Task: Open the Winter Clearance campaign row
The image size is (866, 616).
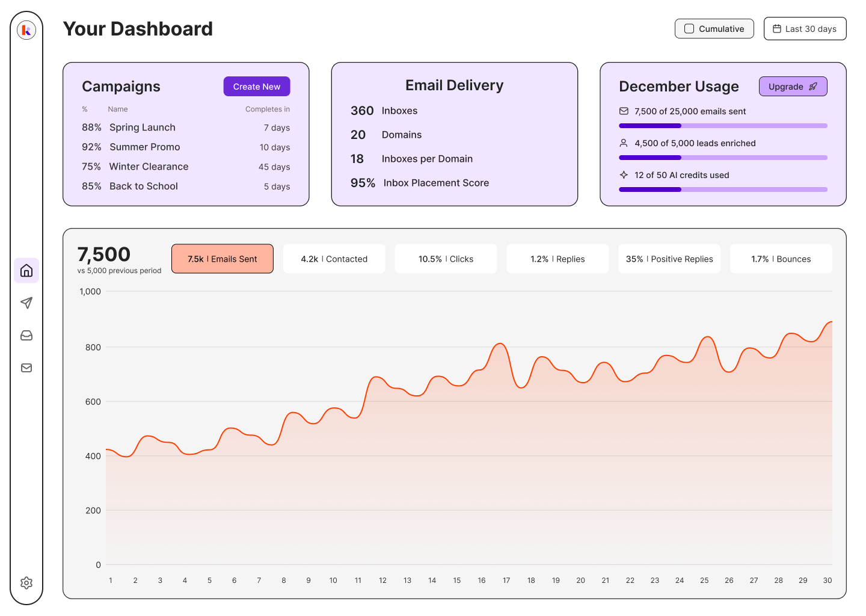Action: click(186, 167)
